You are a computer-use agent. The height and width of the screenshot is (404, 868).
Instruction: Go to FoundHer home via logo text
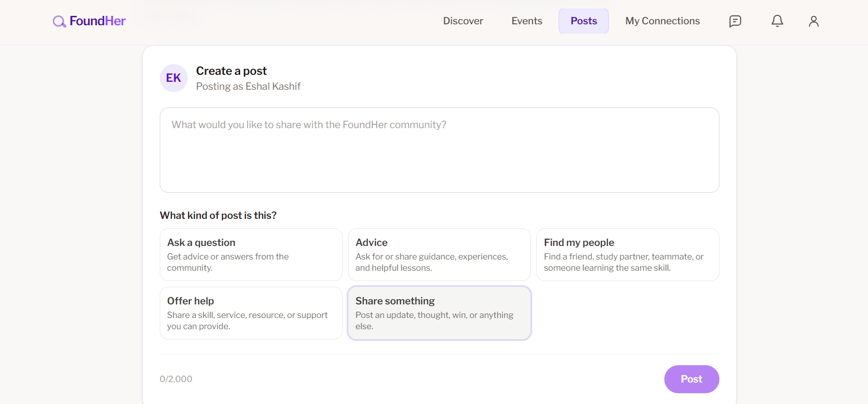point(98,21)
